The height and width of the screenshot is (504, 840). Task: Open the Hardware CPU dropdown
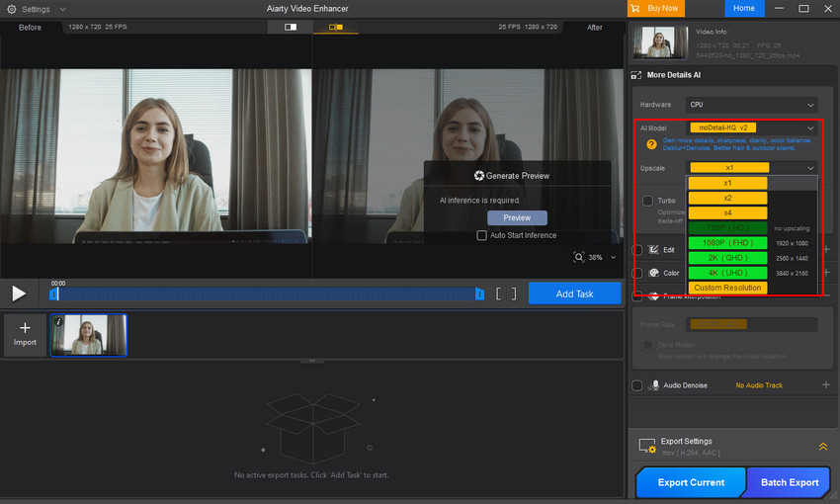pyautogui.click(x=751, y=105)
